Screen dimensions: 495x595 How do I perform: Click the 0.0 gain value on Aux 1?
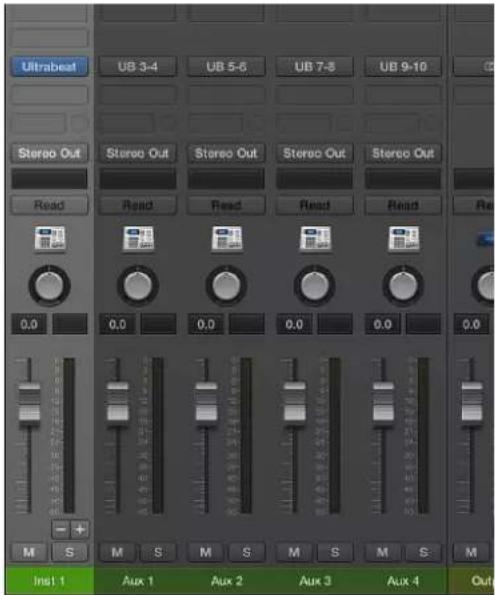(x=117, y=324)
